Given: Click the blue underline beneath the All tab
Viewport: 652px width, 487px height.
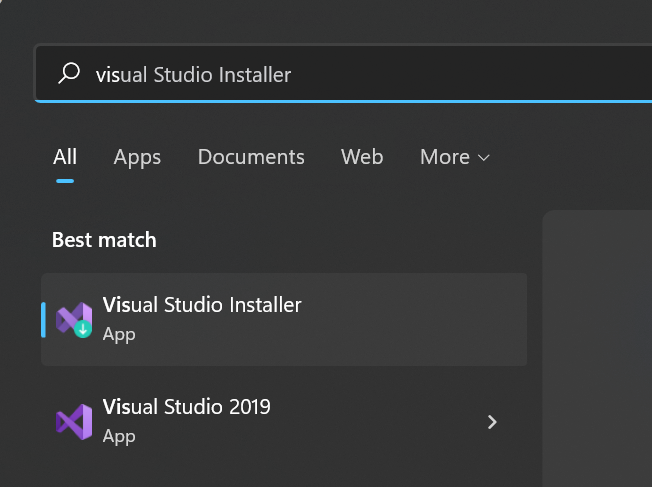Looking at the screenshot, I should click(65, 181).
